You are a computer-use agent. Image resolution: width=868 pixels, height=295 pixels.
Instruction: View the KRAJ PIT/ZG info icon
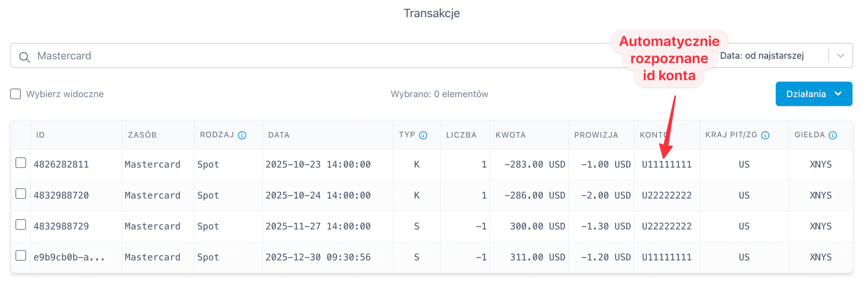click(x=765, y=135)
